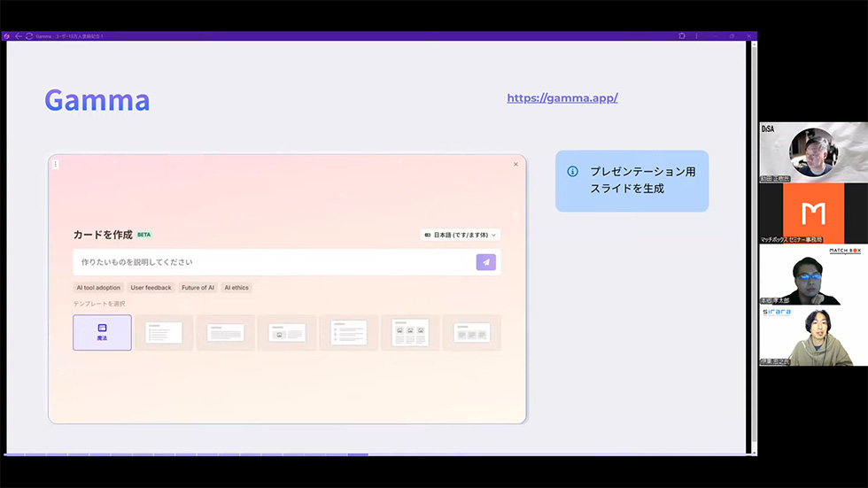Click the send arrow button in prompt box
The width and height of the screenshot is (868, 488).
click(x=486, y=262)
